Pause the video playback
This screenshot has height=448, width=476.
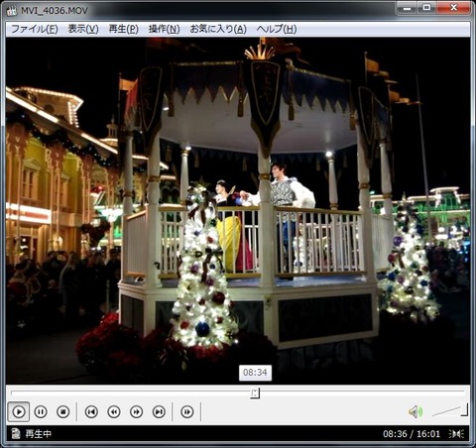click(41, 412)
